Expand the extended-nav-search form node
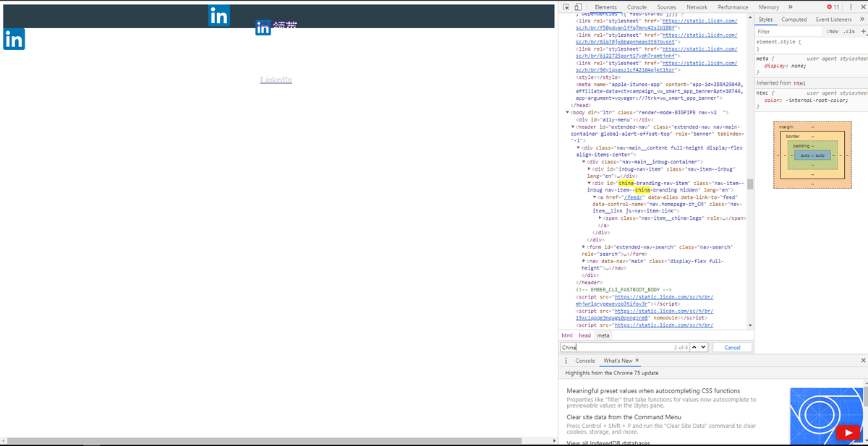 point(584,247)
